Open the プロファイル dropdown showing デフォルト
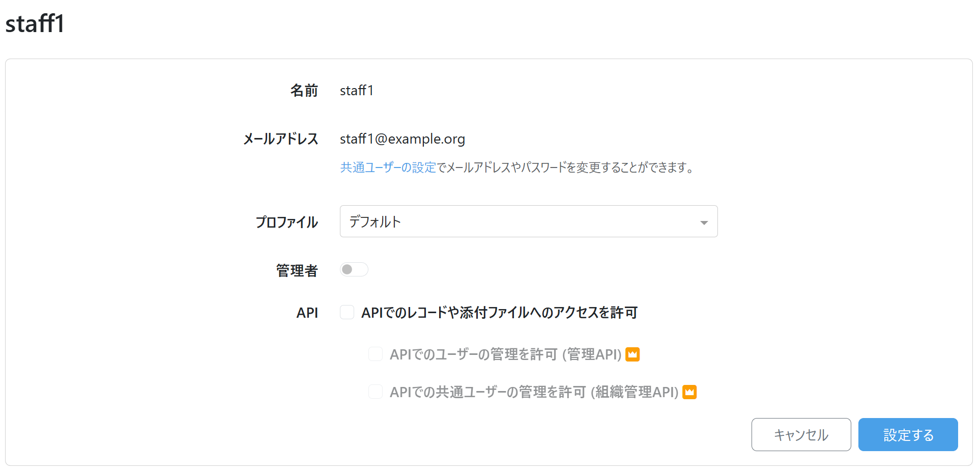980x472 pixels. 519,221
